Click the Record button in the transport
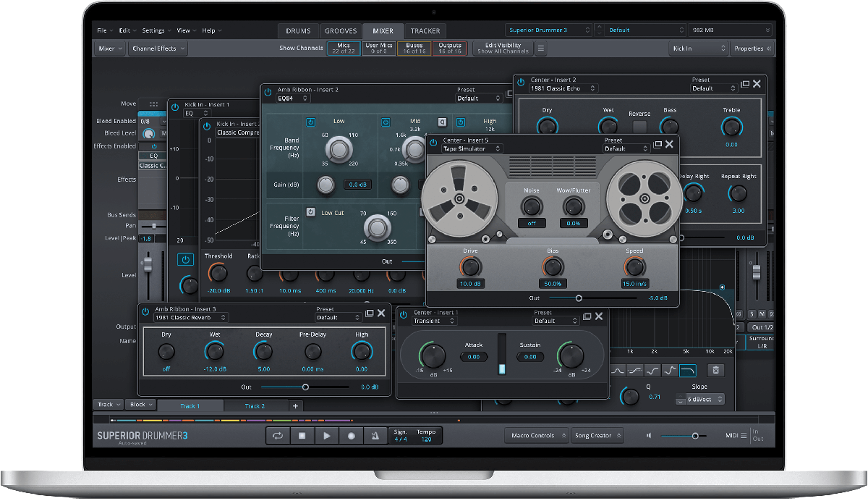Viewport: 868px width, 501px height. [x=352, y=436]
